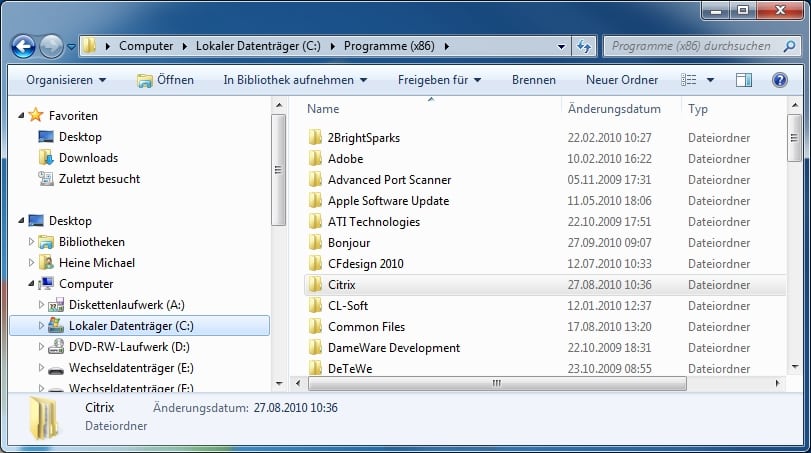Click Öffnen in the toolbar
This screenshot has height=453, width=811.
click(x=166, y=80)
